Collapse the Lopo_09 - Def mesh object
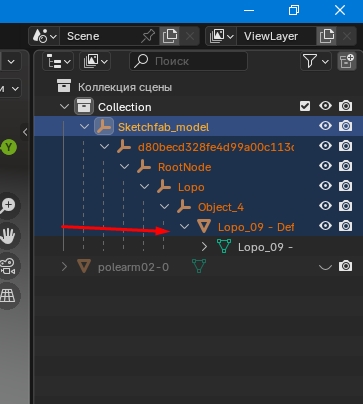The image size is (363, 404). (184, 227)
